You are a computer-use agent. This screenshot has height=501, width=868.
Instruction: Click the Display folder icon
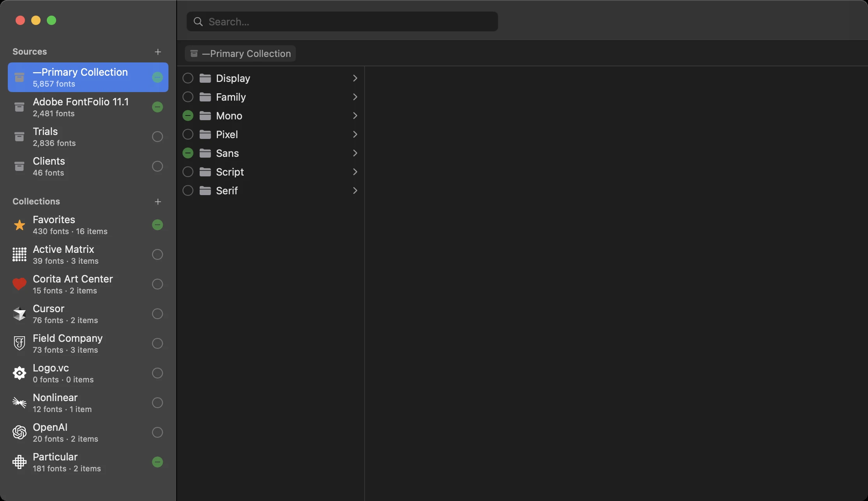[205, 78]
